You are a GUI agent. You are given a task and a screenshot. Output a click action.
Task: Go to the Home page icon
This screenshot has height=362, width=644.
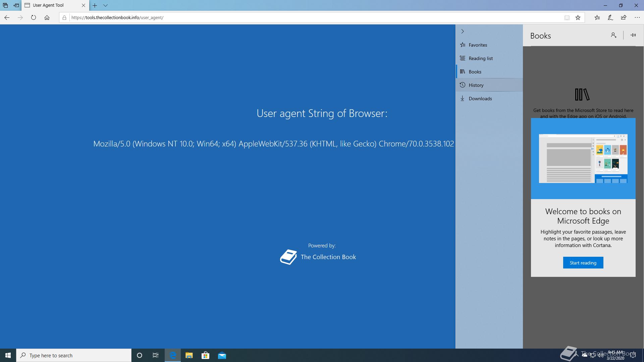pos(47,17)
